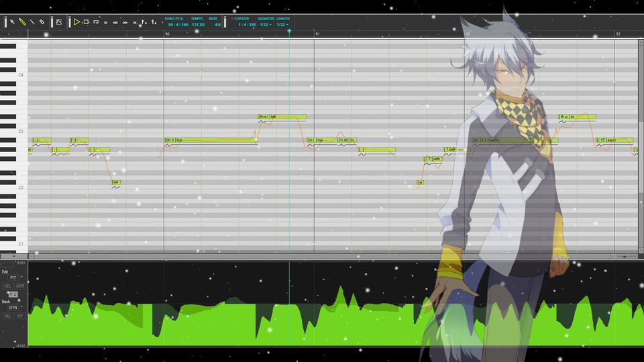Image resolution: width=644 pixels, height=362 pixels.
Task: Select the yellow pencil tool
Action: point(23,21)
